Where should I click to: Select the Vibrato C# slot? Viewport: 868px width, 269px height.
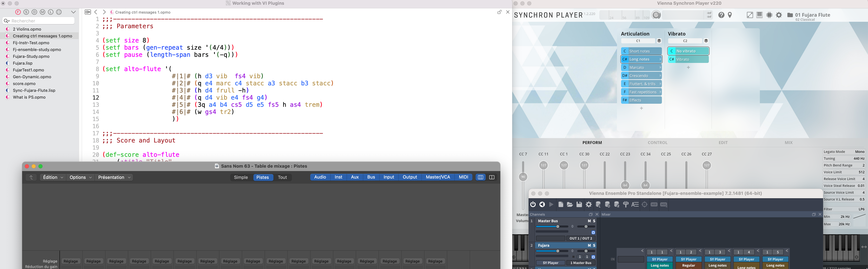[688, 59]
